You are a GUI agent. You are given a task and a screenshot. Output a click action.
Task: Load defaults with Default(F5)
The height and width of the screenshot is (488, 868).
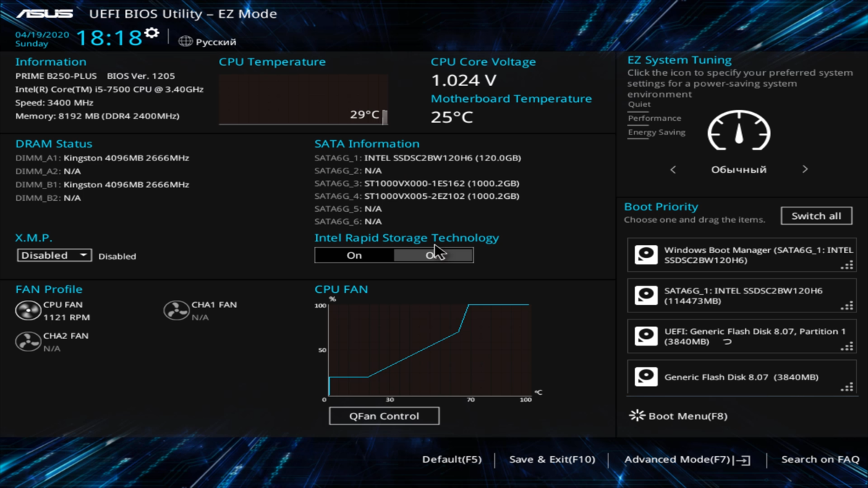(451, 460)
